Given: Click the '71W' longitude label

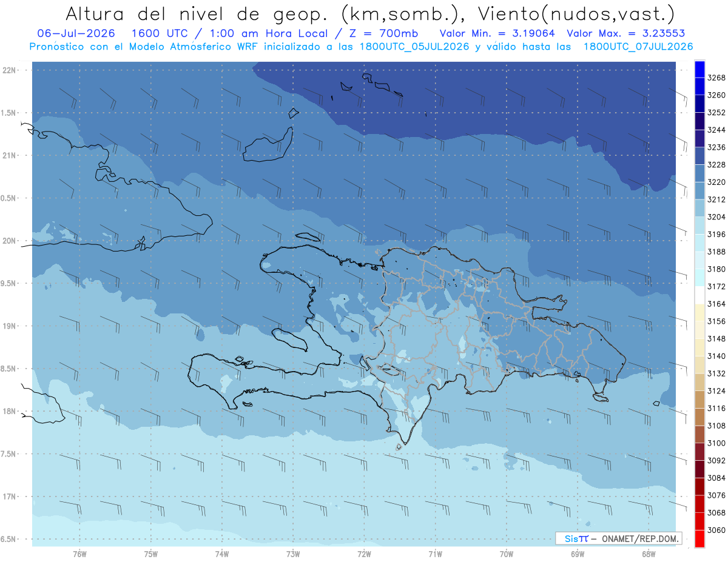Looking at the screenshot, I should (x=435, y=554).
